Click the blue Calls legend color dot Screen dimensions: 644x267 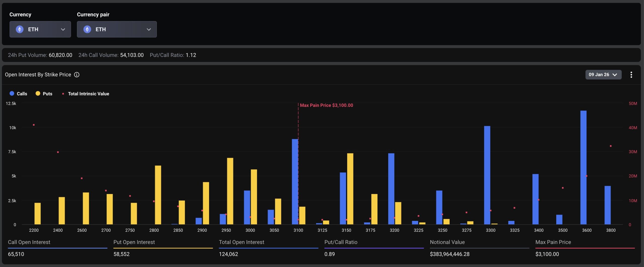coord(11,93)
